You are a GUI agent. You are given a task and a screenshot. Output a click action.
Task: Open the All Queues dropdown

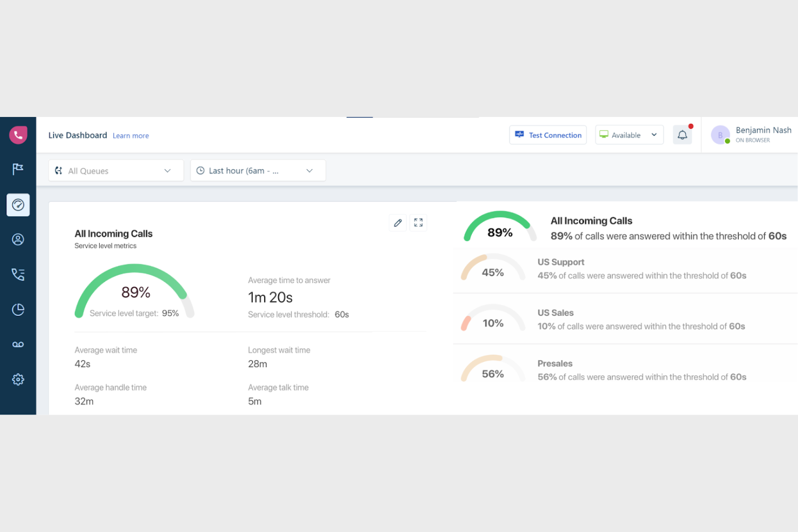[x=115, y=170]
